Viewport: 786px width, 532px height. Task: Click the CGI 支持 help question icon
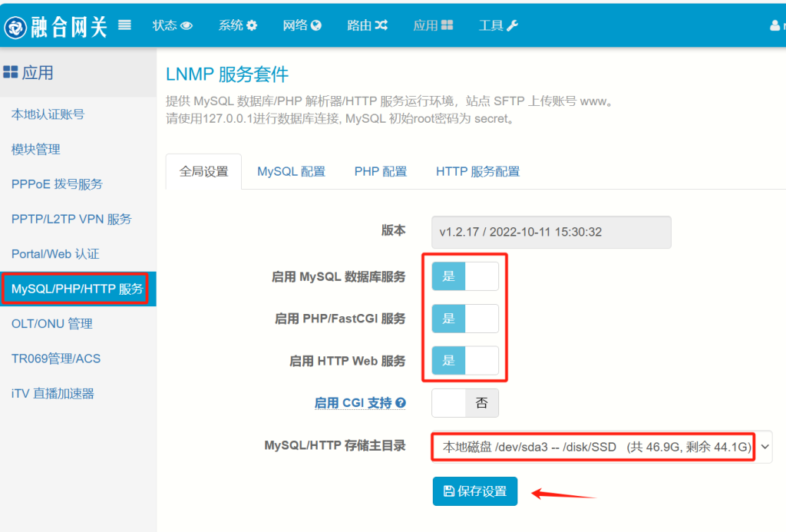click(401, 402)
